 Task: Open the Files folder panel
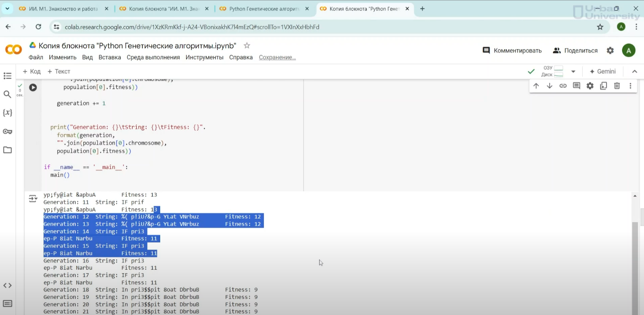[7, 150]
